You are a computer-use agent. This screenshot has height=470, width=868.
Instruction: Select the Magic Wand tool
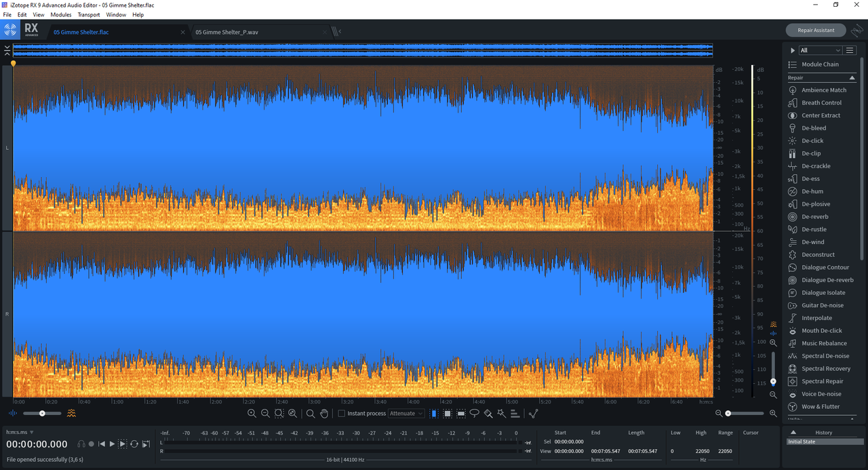point(501,413)
